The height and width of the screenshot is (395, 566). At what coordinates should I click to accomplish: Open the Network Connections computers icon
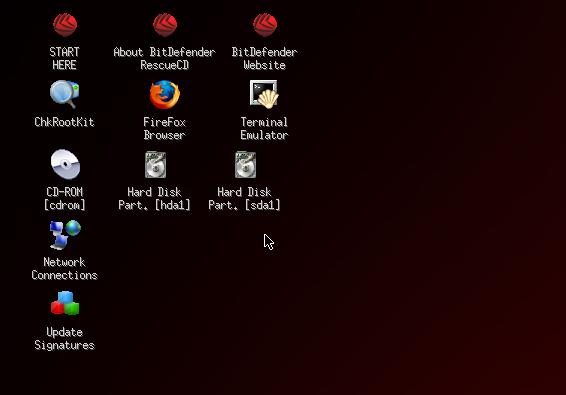coord(65,235)
